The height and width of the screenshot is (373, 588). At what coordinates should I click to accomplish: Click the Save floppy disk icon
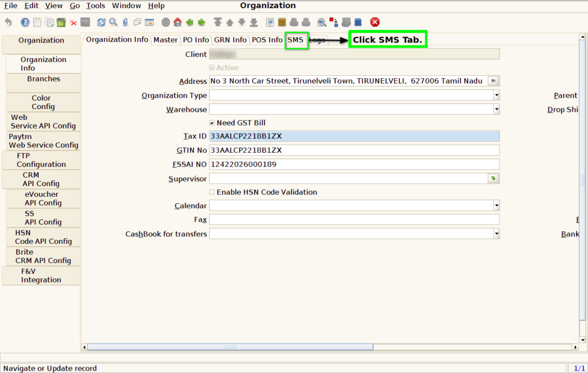click(x=85, y=22)
